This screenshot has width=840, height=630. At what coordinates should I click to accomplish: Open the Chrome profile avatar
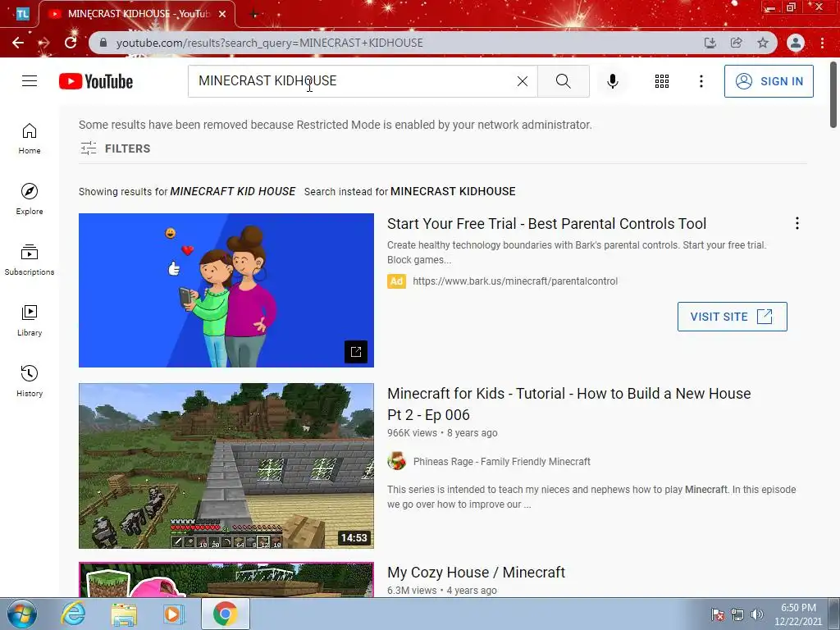[796, 43]
